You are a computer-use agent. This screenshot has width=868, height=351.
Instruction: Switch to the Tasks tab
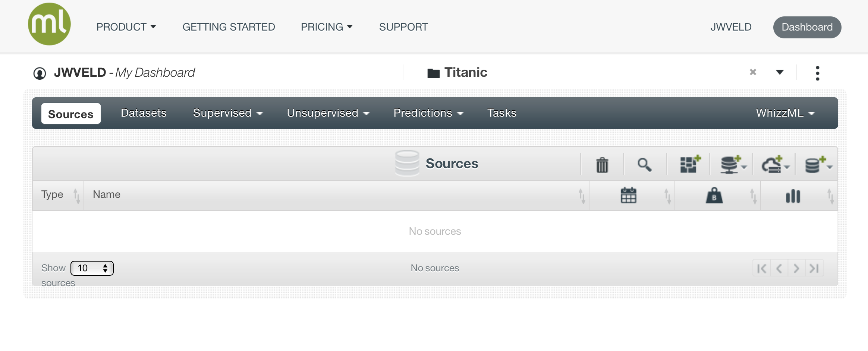502,113
